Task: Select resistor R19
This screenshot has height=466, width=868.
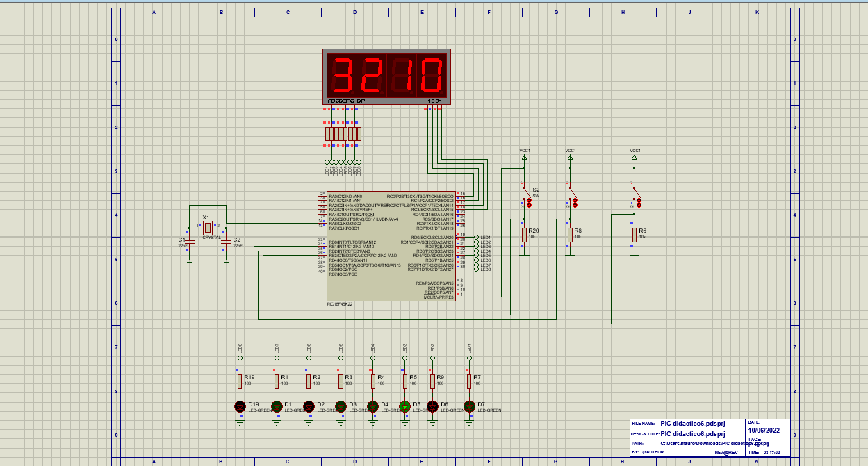Action: (x=240, y=381)
